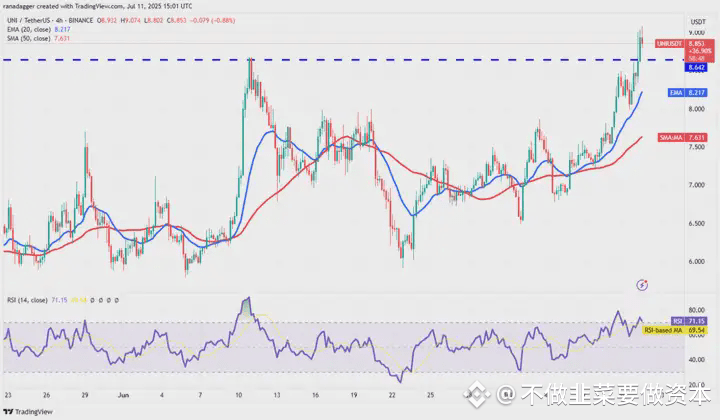Click the 13 date label on time axis

pyautogui.click(x=277, y=395)
